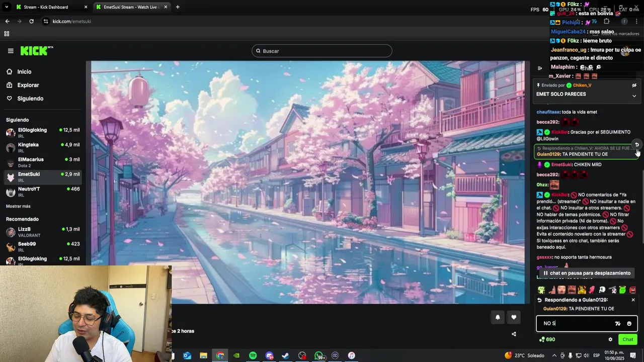The height and width of the screenshot is (362, 644).
Task: Click the 690 channel points counter
Action: [x=547, y=339]
